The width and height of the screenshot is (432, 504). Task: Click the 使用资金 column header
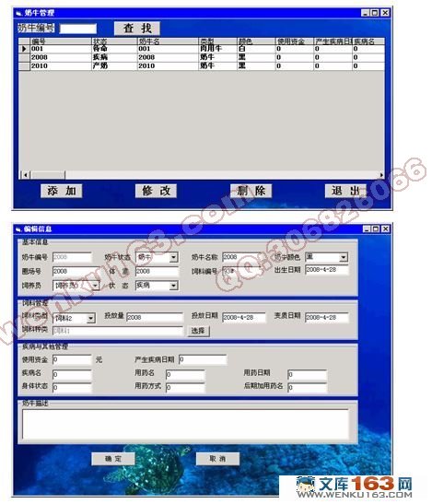295,41
